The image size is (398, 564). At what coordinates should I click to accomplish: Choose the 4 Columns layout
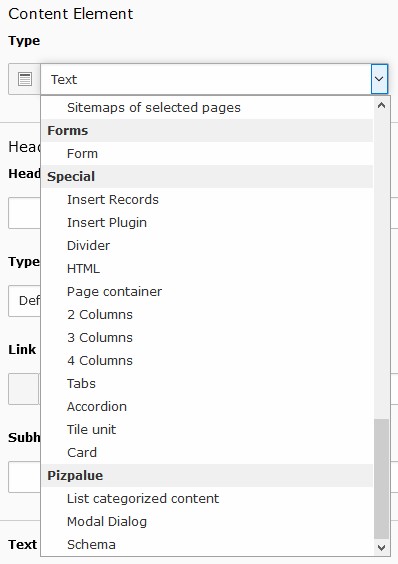(207, 361)
